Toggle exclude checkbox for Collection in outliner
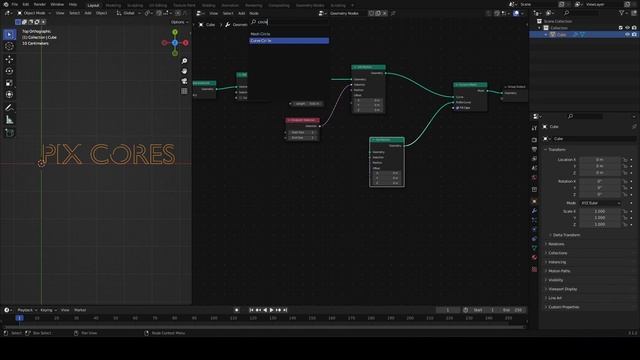 pyautogui.click(x=621, y=28)
